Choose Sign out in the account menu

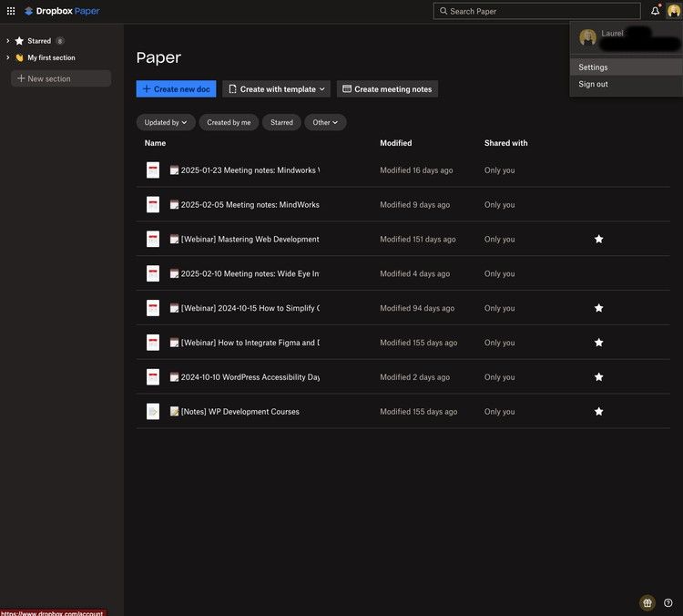click(x=594, y=84)
